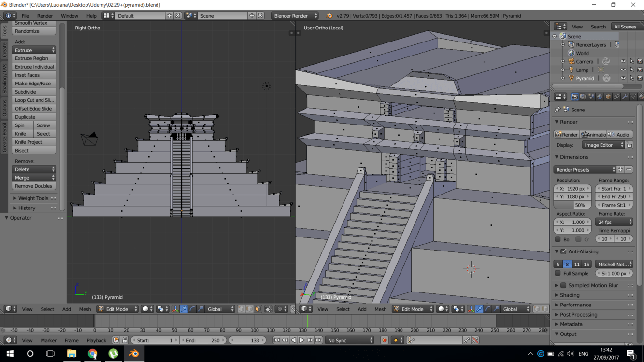Jump to the last frame of the timeline

[x=319, y=340]
